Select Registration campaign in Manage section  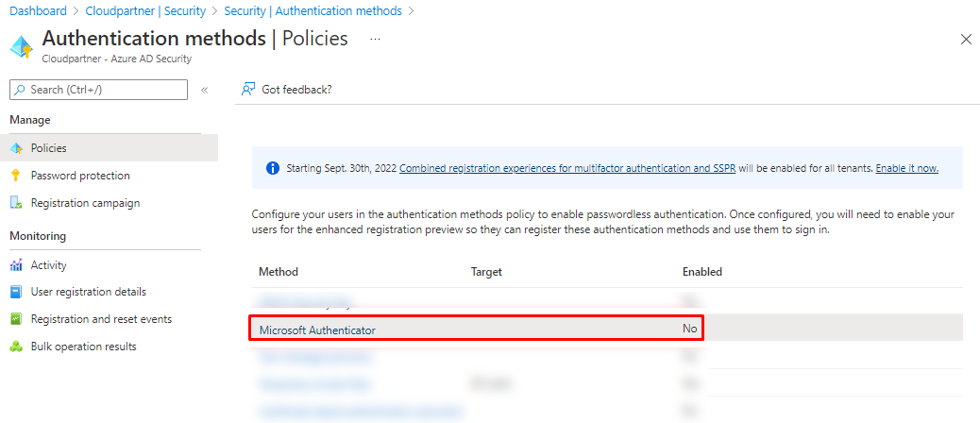coord(85,203)
